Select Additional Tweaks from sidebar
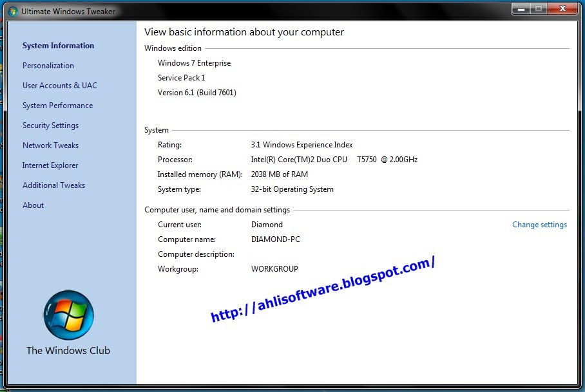The image size is (585, 392). coord(53,185)
